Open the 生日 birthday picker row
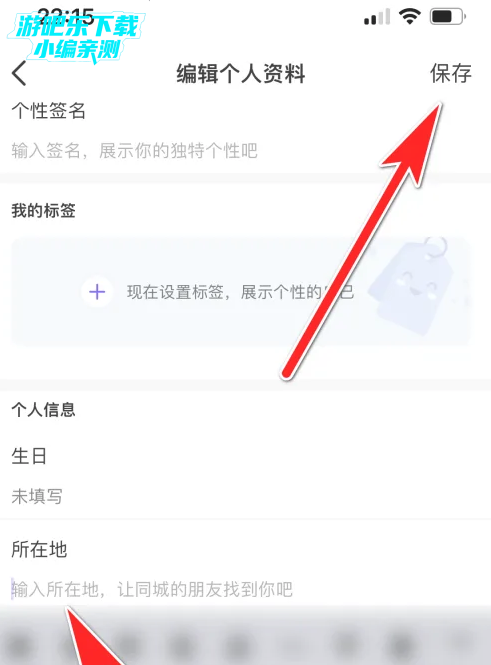 [x=246, y=476]
